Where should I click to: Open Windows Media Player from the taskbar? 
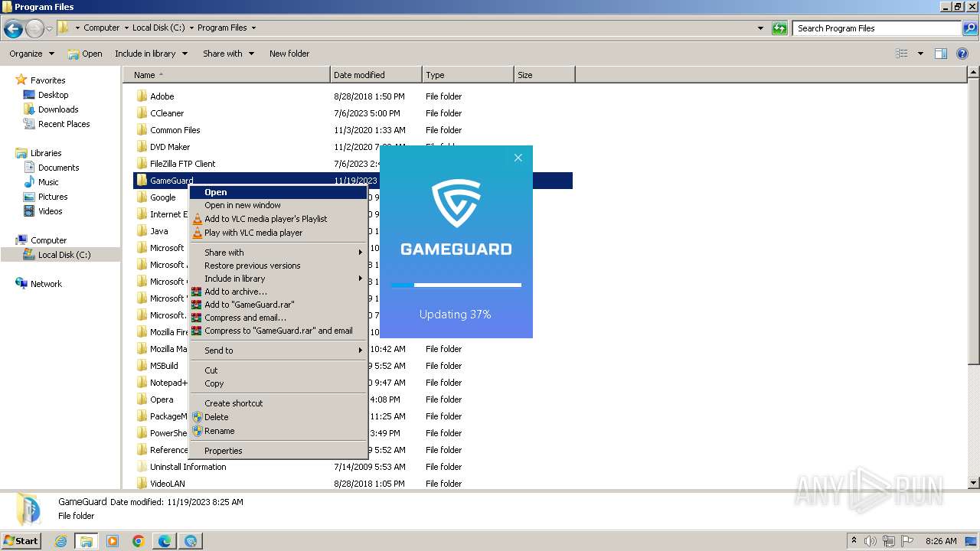(x=113, y=541)
